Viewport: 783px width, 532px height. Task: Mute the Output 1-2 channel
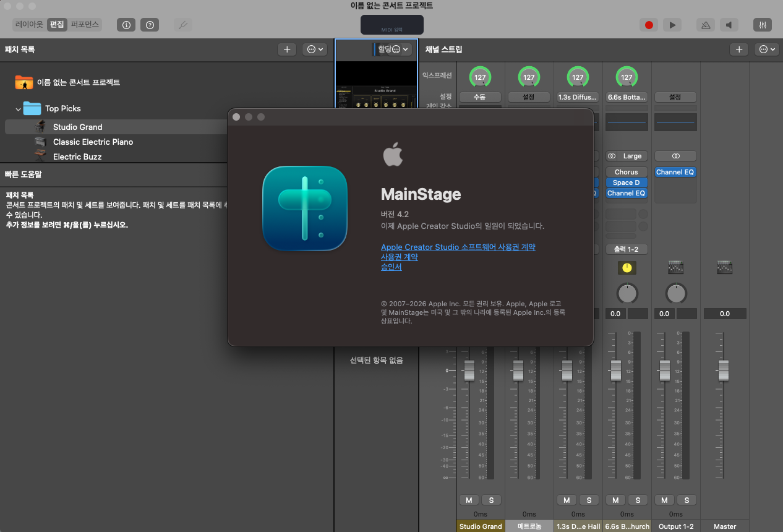tap(664, 500)
